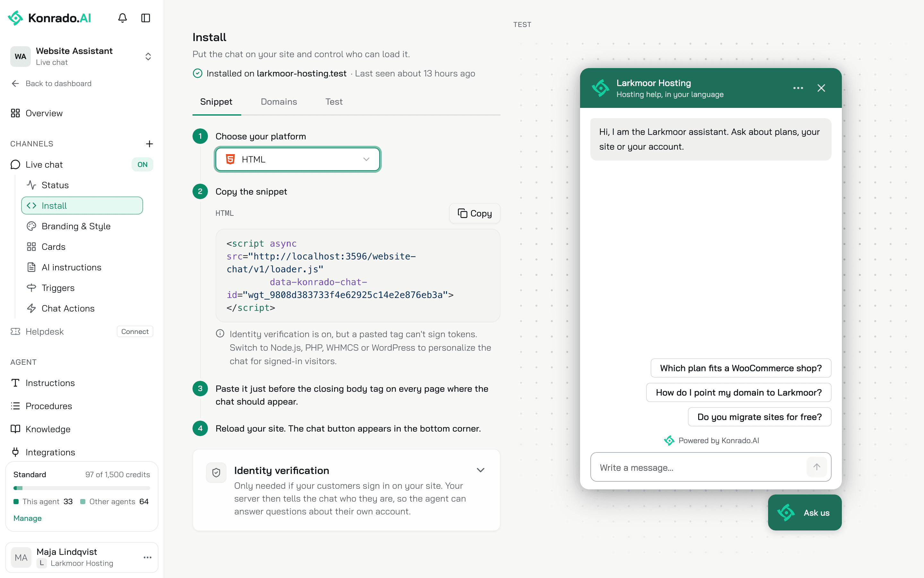Click the installed check-circle icon

tap(197, 74)
